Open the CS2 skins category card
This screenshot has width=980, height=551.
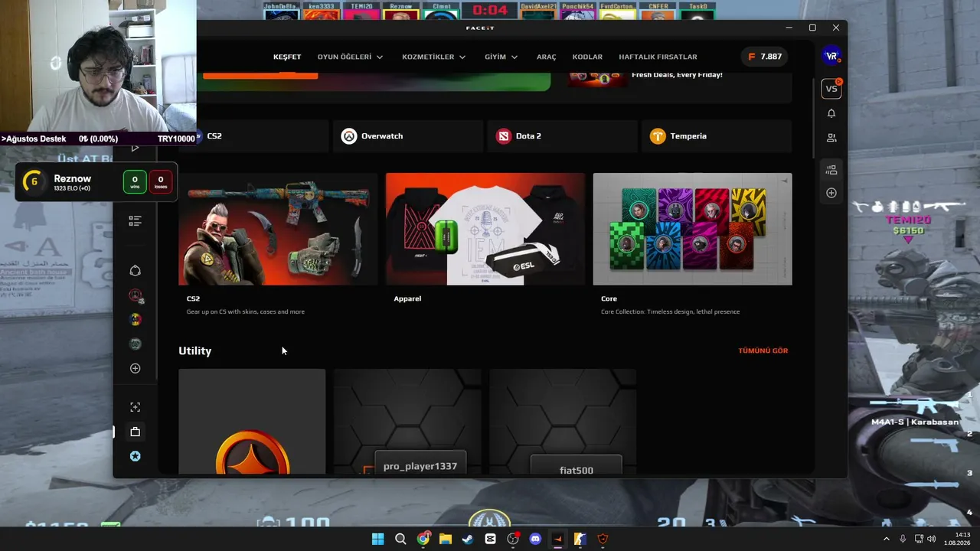point(278,245)
